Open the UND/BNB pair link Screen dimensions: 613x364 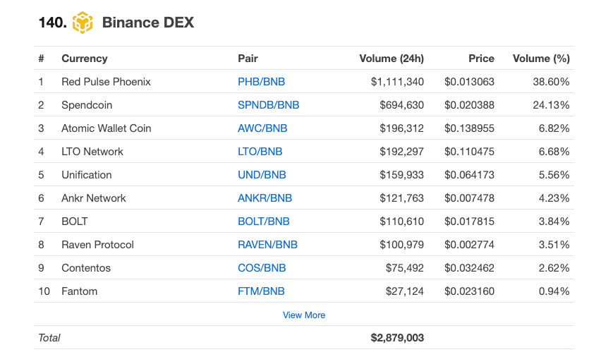(x=262, y=175)
